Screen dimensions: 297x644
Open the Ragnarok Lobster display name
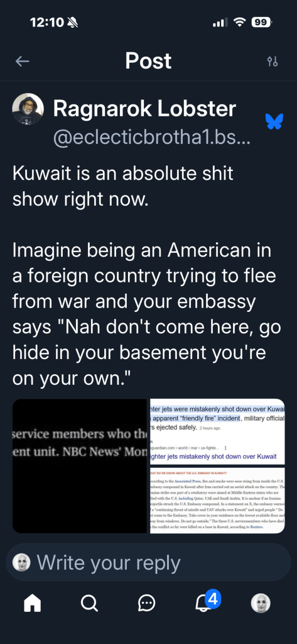[x=144, y=108]
